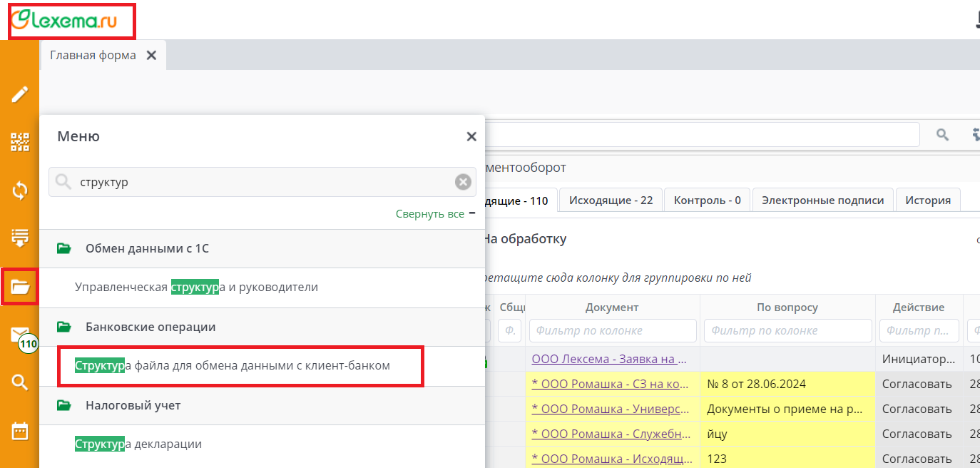Open the "ООО Лексема - Заявка на" document link
The width and height of the screenshot is (980, 468).
tap(609, 360)
